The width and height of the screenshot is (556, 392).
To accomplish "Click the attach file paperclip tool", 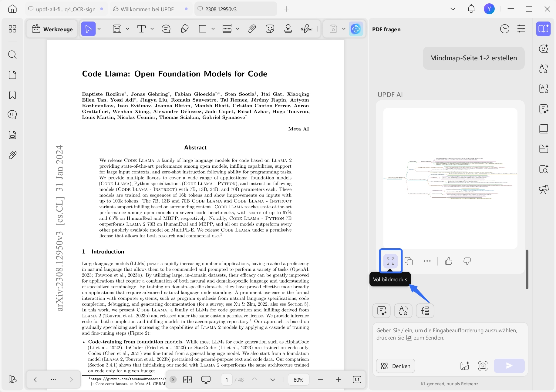I will point(252,29).
